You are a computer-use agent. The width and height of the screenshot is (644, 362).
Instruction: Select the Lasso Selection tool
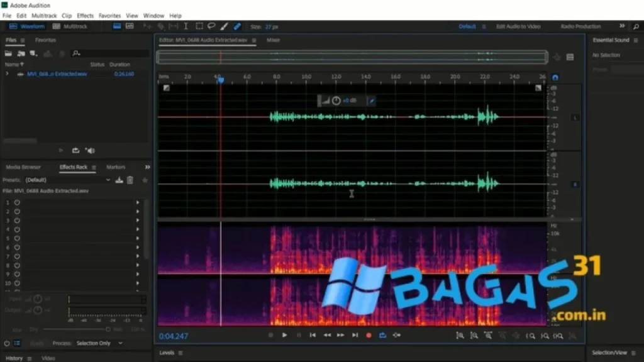tap(211, 26)
